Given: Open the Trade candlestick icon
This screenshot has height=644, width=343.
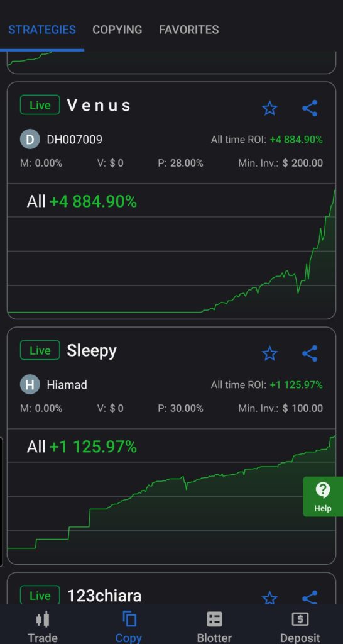Looking at the screenshot, I should tap(43, 619).
